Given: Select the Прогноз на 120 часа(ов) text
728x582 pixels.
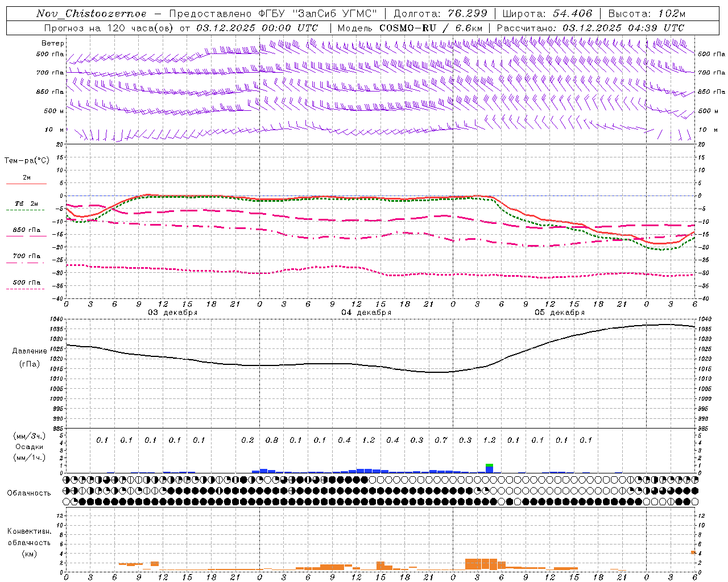Looking at the screenshot, I should (x=110, y=28).
